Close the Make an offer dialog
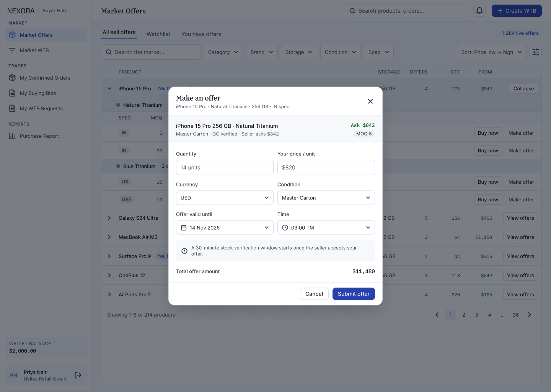Viewport: 551px width, 392px height. tap(370, 101)
